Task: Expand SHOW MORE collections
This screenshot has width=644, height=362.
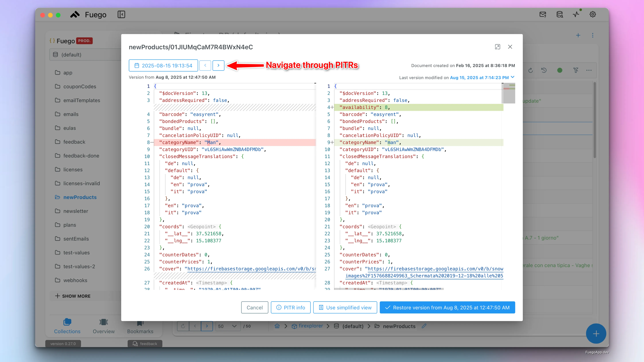Action: pyautogui.click(x=73, y=296)
